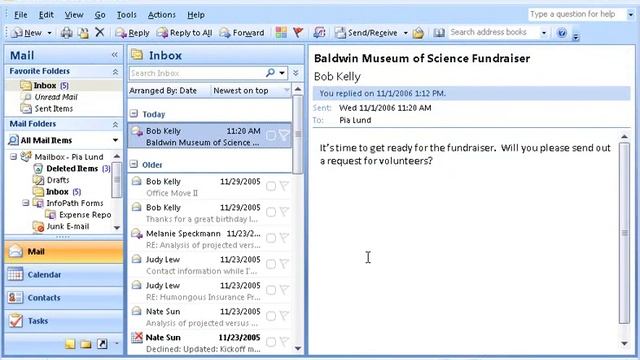The image size is (640, 360).
Task: Open the Send/Receive dropdown arrow
Action: click(405, 33)
